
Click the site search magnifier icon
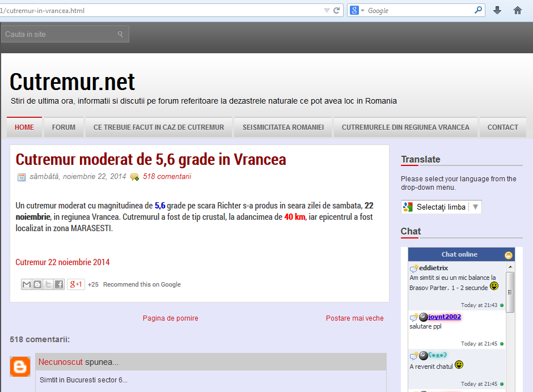tap(120, 34)
